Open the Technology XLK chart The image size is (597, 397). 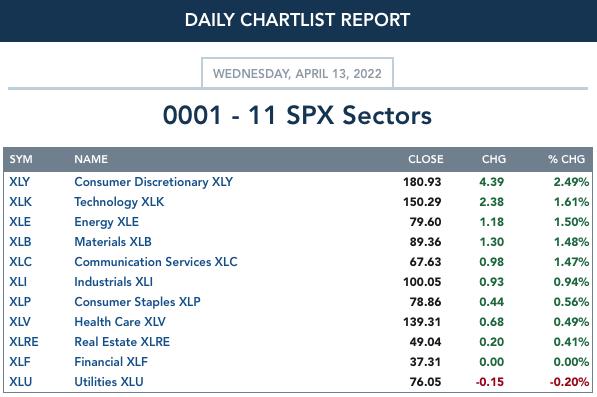pos(119,202)
